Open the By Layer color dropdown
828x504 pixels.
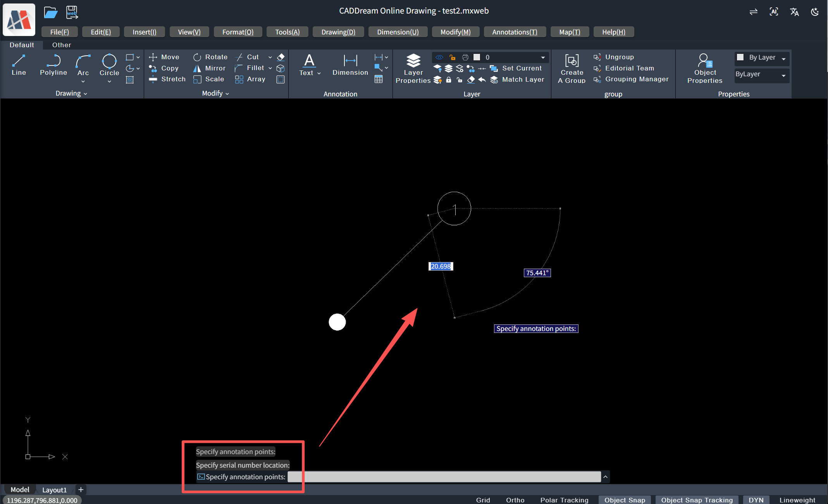point(783,58)
